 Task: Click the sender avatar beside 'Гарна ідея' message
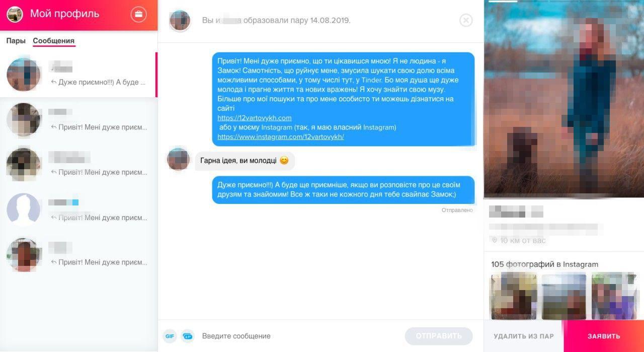click(x=178, y=160)
